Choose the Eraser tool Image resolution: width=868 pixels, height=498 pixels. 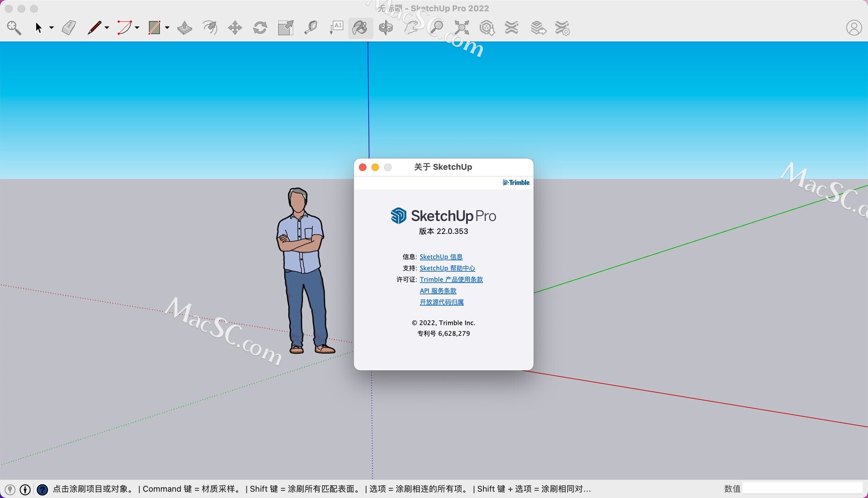[69, 28]
